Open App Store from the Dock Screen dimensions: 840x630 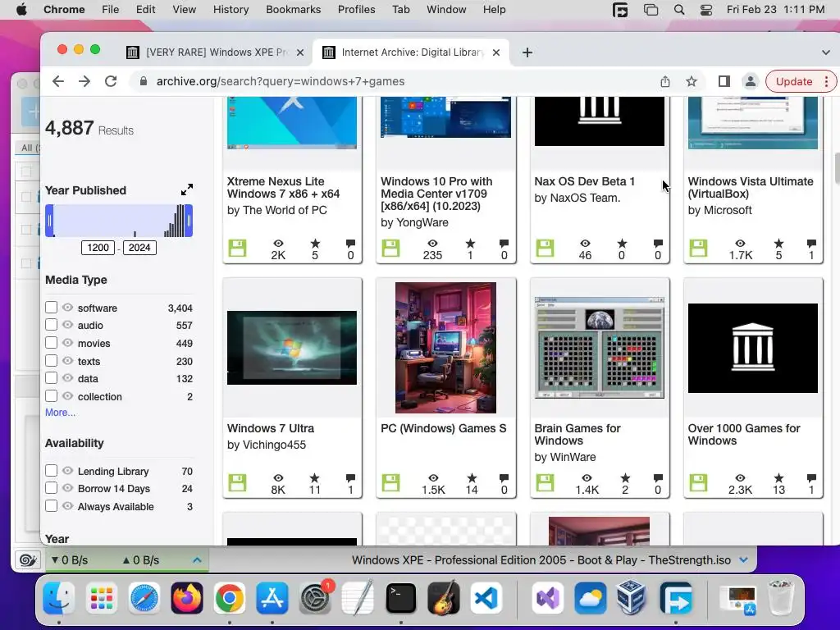click(x=272, y=598)
